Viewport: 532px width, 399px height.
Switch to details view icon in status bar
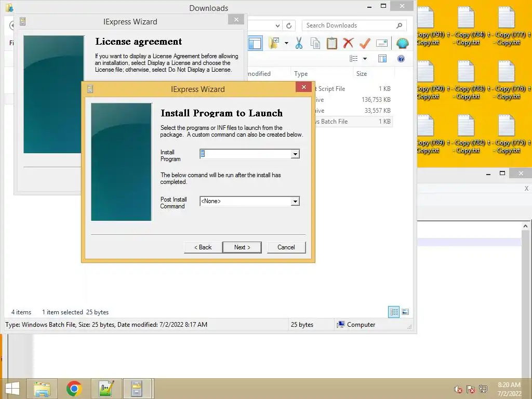click(394, 312)
